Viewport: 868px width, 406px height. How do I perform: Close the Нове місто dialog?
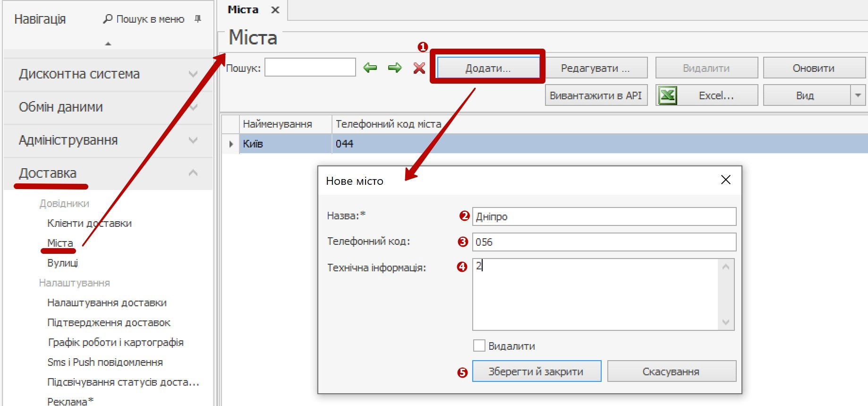[x=725, y=180]
